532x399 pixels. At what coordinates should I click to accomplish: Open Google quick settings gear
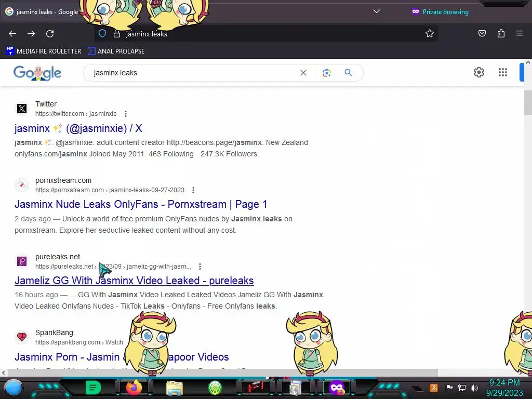point(478,72)
